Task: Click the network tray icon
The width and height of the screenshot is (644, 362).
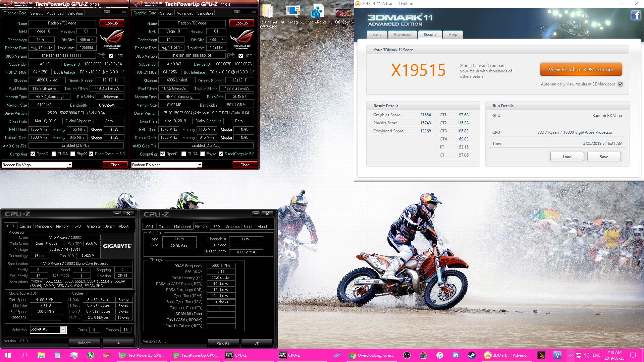Action: [578, 355]
